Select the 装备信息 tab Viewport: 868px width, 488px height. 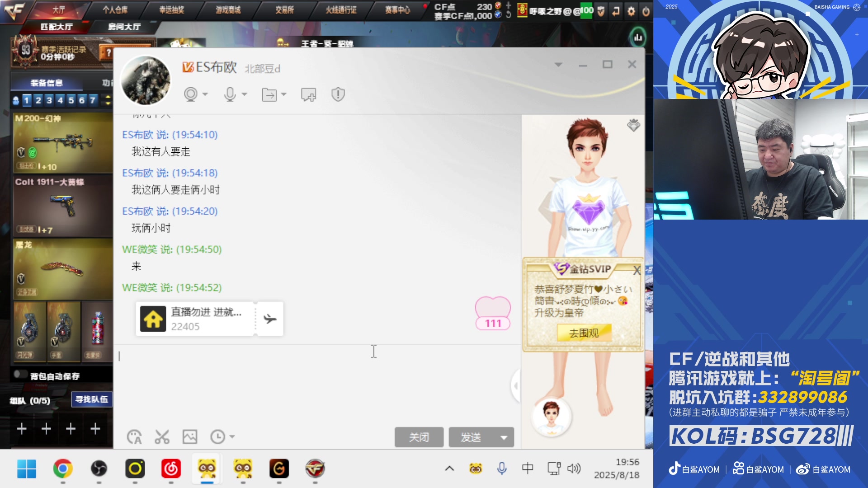pyautogui.click(x=47, y=83)
